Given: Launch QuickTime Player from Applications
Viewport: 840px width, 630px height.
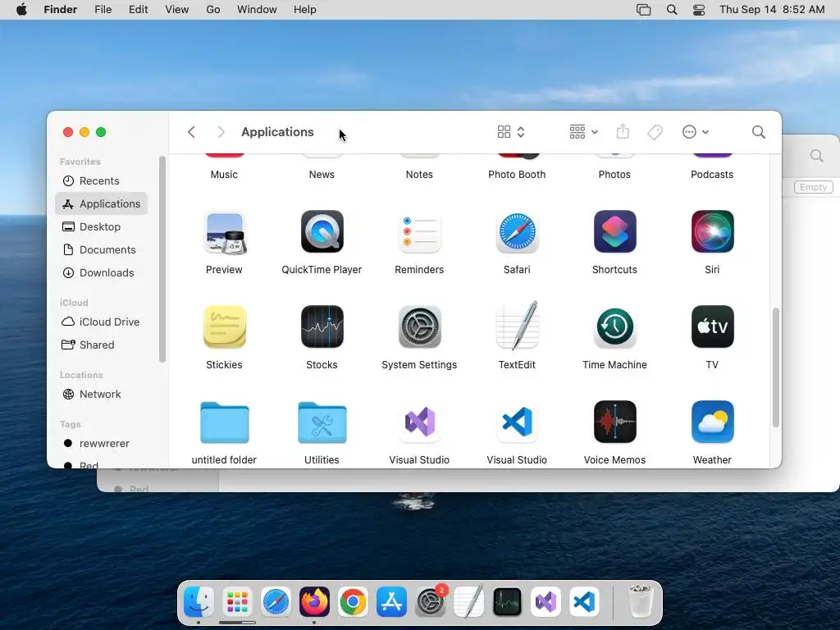Looking at the screenshot, I should click(x=322, y=232).
